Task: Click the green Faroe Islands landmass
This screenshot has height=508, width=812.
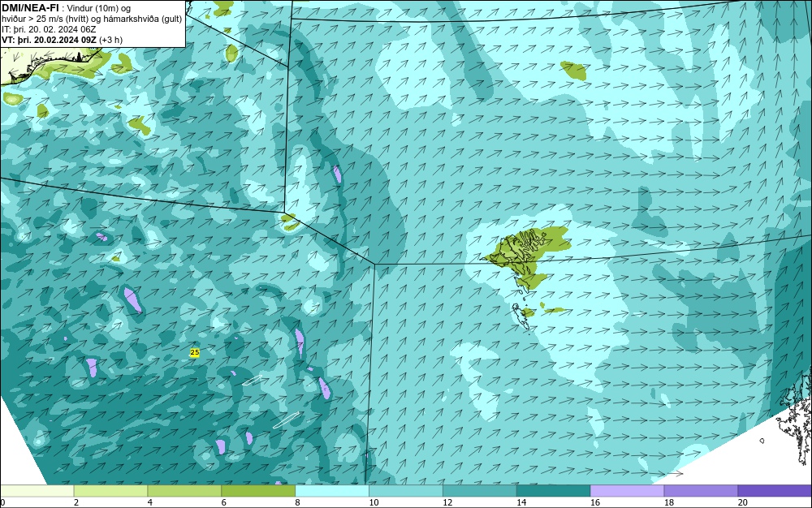Action: 525,253
